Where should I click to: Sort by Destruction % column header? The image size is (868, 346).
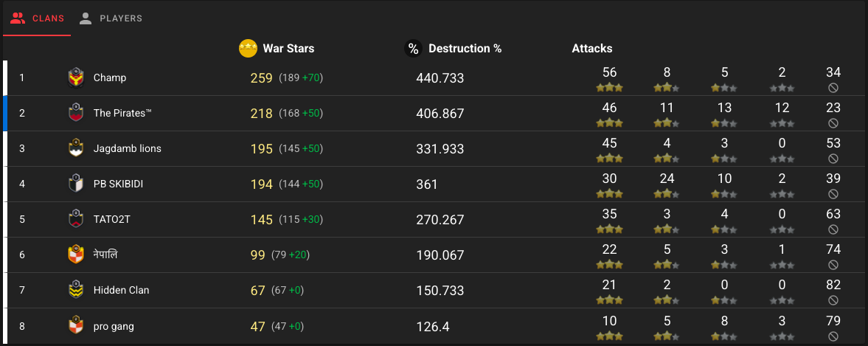pyautogui.click(x=465, y=48)
